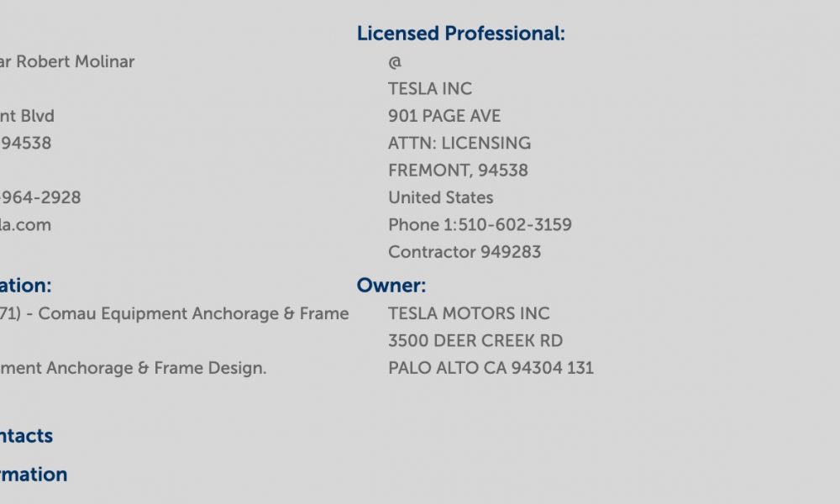Click the ATTN: LICENSING text
The image size is (840, 504).
459,144
